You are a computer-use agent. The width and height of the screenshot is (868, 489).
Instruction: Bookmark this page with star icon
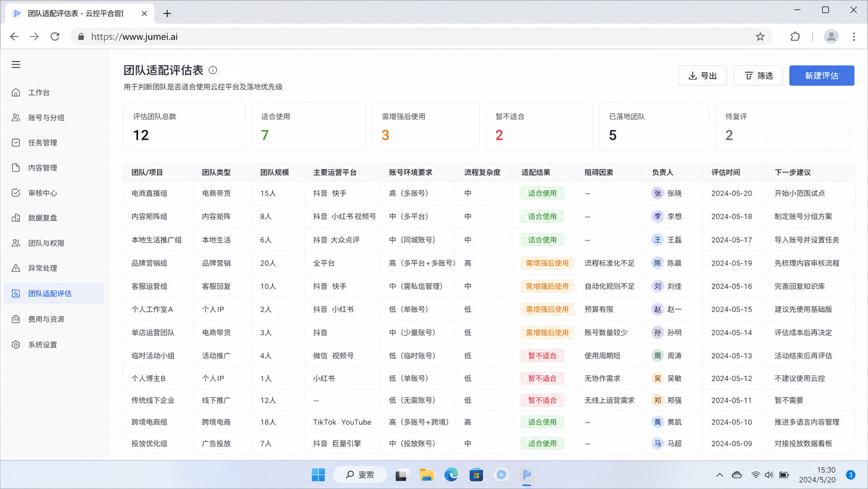click(760, 36)
